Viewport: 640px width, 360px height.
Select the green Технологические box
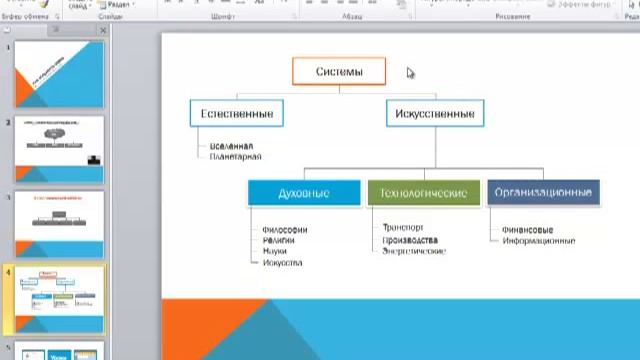[x=424, y=193]
